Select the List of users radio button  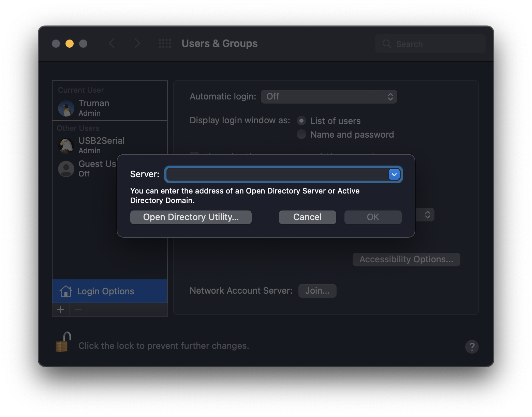click(301, 121)
